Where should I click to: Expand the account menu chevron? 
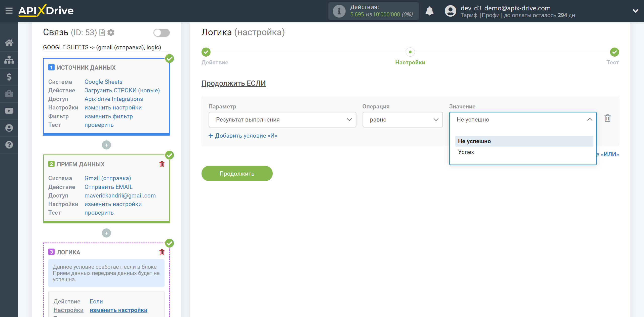point(635,11)
